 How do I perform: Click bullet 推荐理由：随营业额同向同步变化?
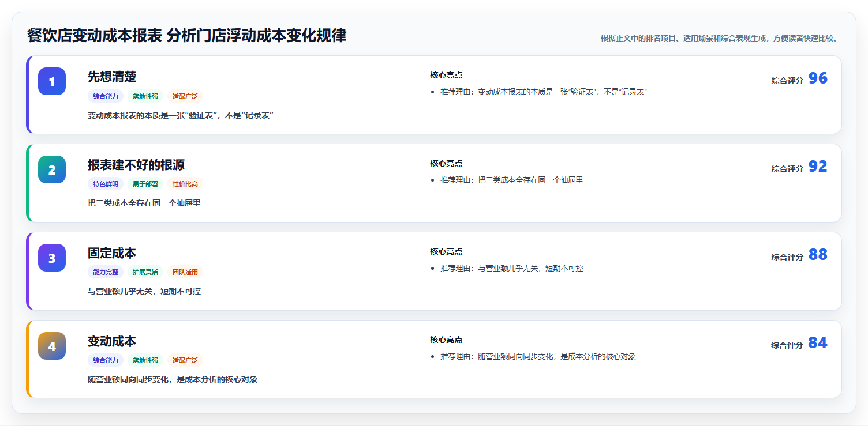point(538,357)
